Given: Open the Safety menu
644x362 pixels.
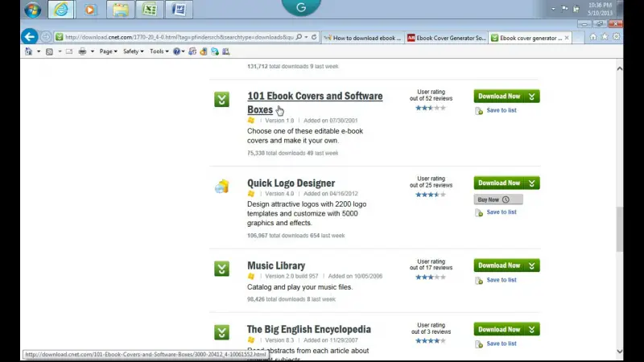Looking at the screenshot, I should click(133, 51).
